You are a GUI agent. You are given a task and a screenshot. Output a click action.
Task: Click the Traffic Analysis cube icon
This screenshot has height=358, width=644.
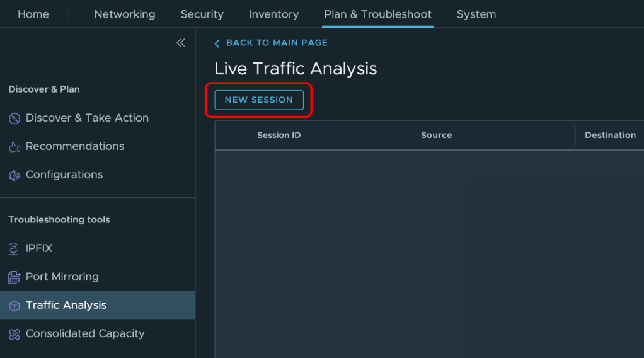14,306
